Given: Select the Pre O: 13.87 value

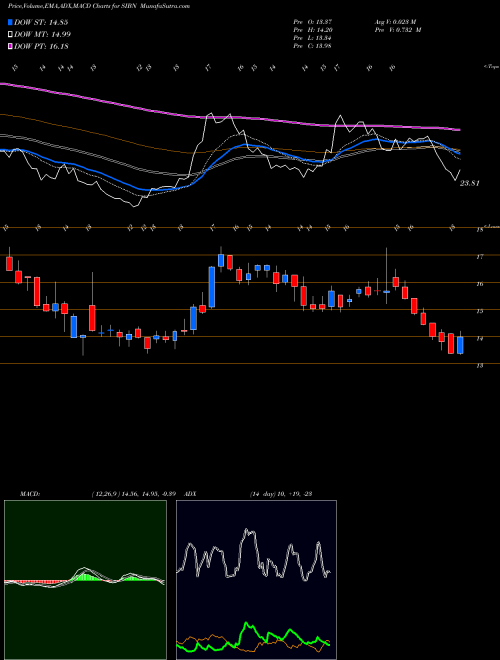Looking at the screenshot, I should pyautogui.click(x=313, y=22).
